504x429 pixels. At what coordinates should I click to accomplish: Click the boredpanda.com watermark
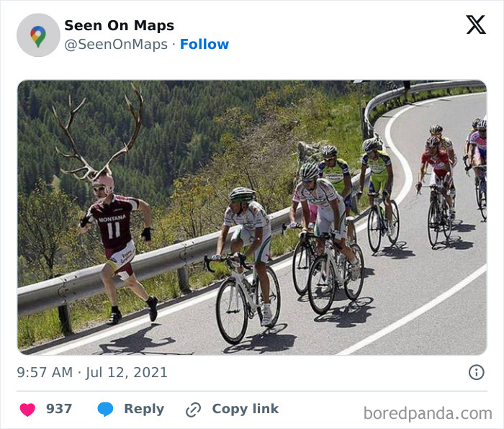428,413
